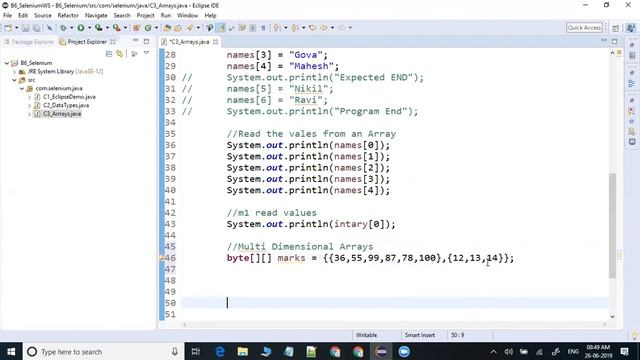Open the Windows Start menu

click(x=11, y=351)
